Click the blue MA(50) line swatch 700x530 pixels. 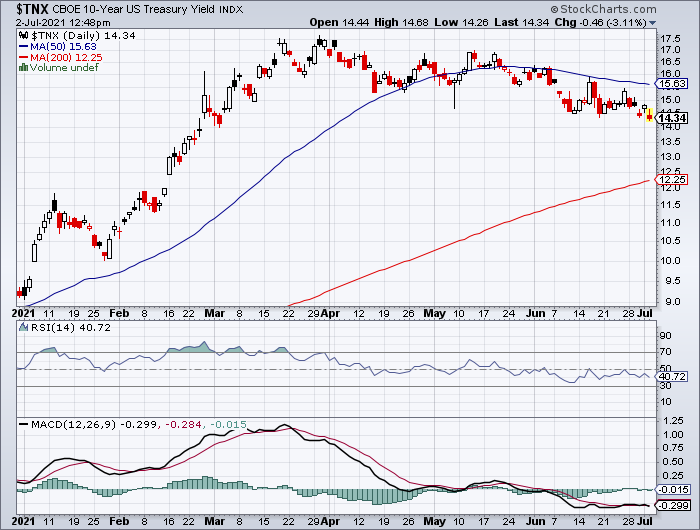[24, 46]
